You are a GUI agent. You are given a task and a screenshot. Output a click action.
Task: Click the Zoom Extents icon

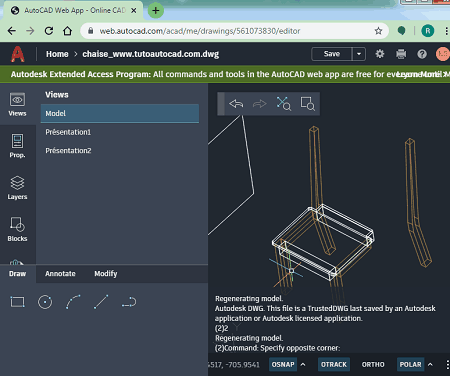click(x=284, y=104)
